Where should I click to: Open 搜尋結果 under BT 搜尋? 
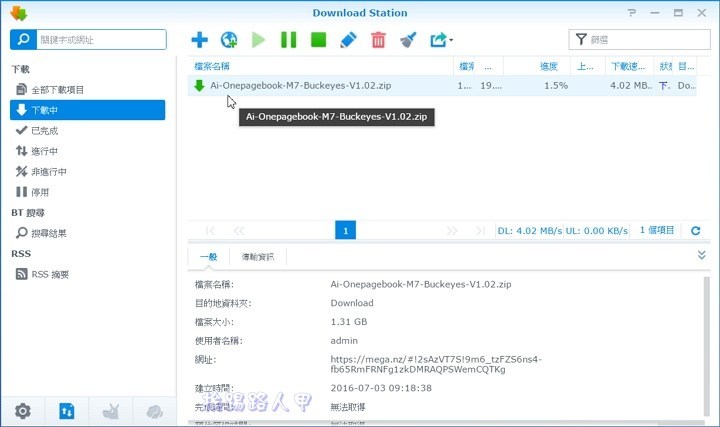(x=87, y=233)
